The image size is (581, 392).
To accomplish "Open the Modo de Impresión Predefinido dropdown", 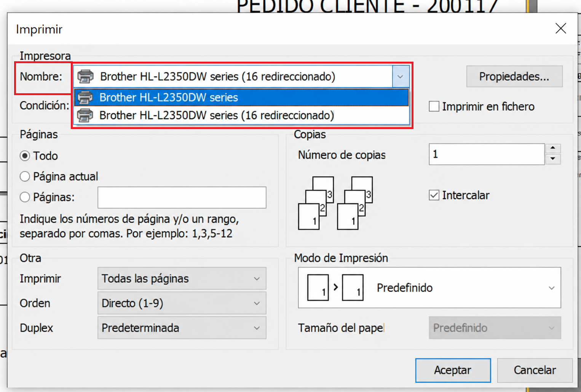I will click(429, 288).
